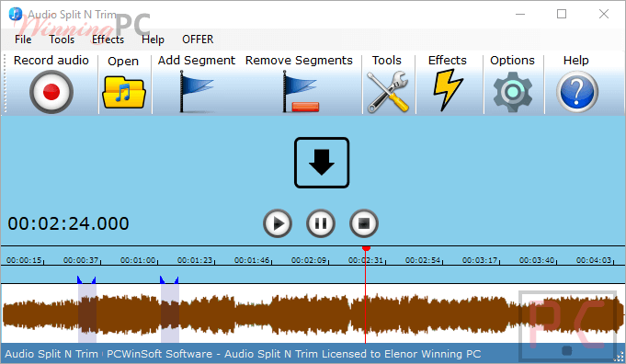Click the 00:02:54 timeline label

[x=423, y=260]
